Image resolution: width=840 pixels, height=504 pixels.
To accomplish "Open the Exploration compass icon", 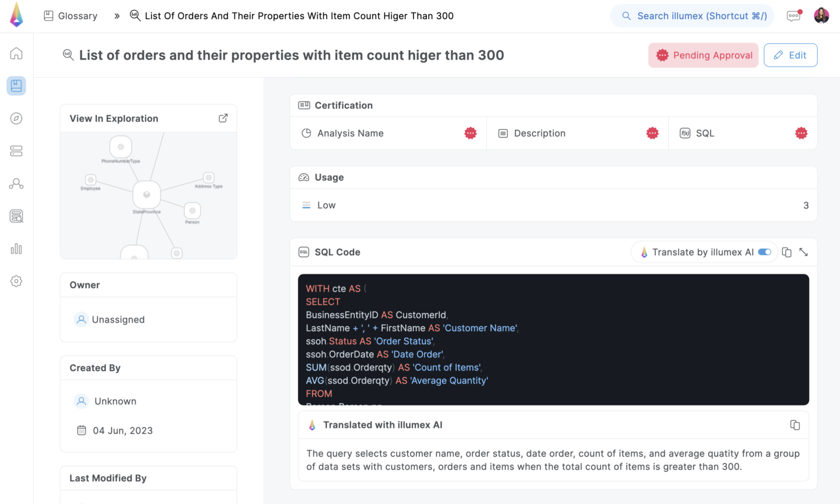I will (x=16, y=118).
